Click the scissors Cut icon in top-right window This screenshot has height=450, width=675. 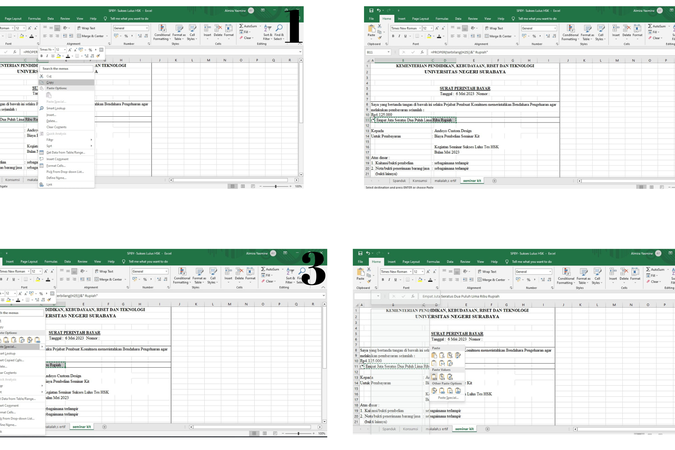click(x=380, y=26)
